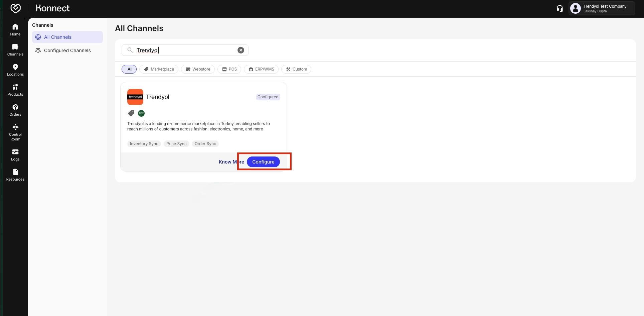Open the Locations sidebar section

15,70
